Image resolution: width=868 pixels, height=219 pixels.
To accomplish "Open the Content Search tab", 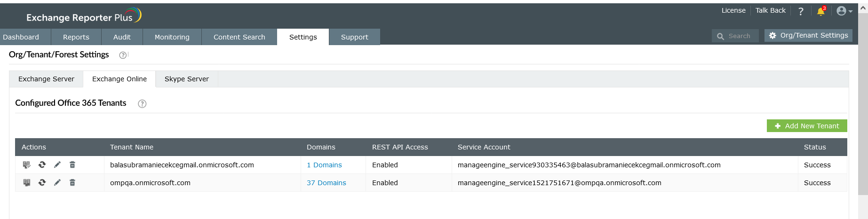I will click(x=239, y=37).
